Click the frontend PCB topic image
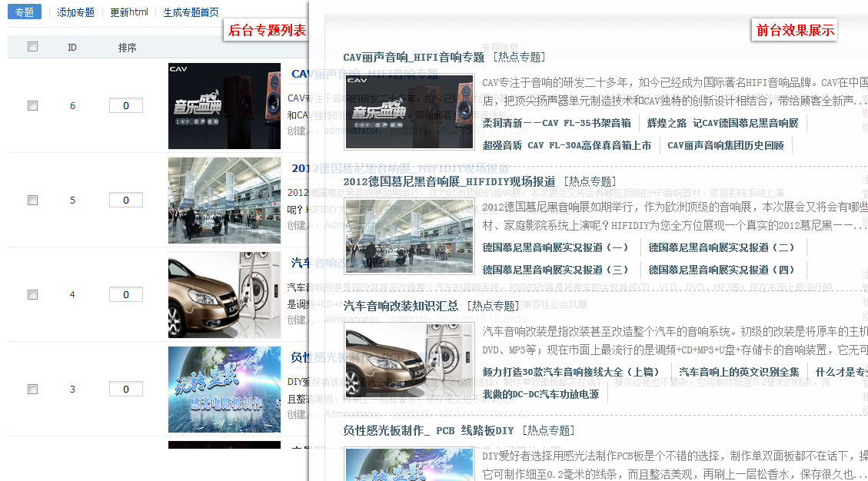 pyautogui.click(x=409, y=464)
